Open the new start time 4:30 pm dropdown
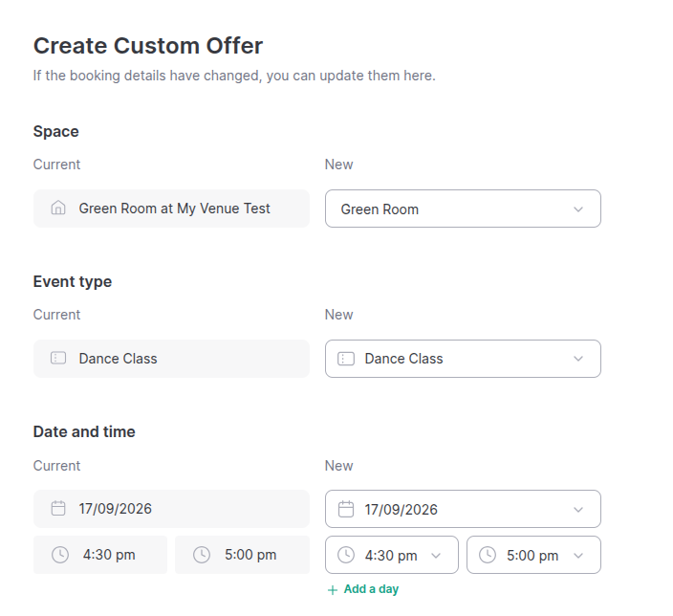 (392, 555)
